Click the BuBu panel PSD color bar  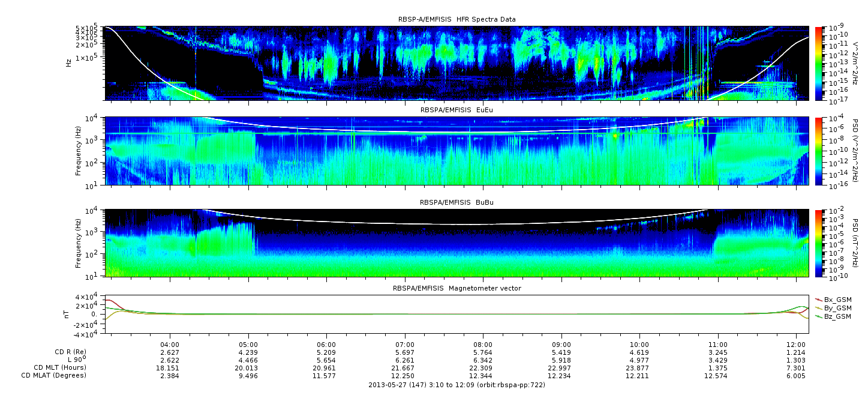(819, 243)
